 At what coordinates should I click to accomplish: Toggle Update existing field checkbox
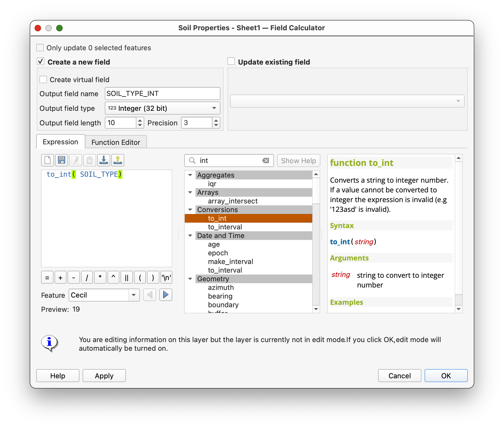(231, 61)
